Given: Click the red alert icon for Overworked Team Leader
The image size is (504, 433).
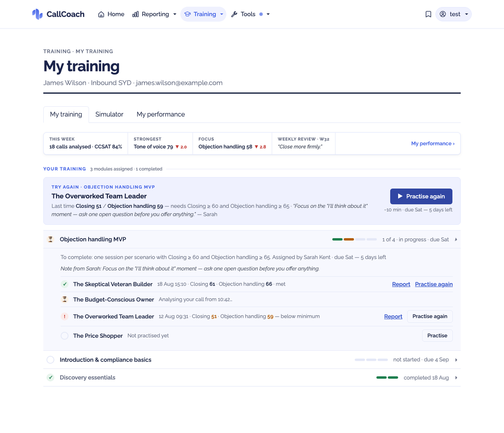Looking at the screenshot, I should (x=65, y=317).
